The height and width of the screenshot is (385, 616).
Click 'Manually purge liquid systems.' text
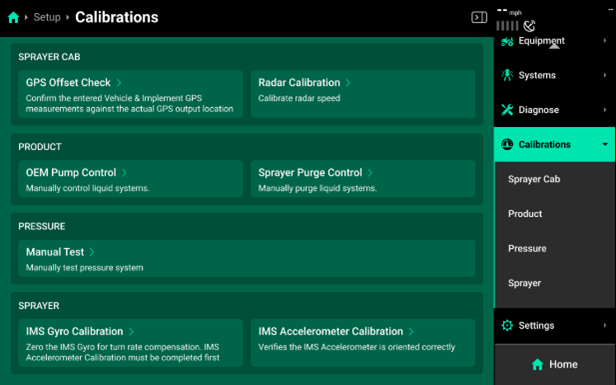[x=317, y=188]
